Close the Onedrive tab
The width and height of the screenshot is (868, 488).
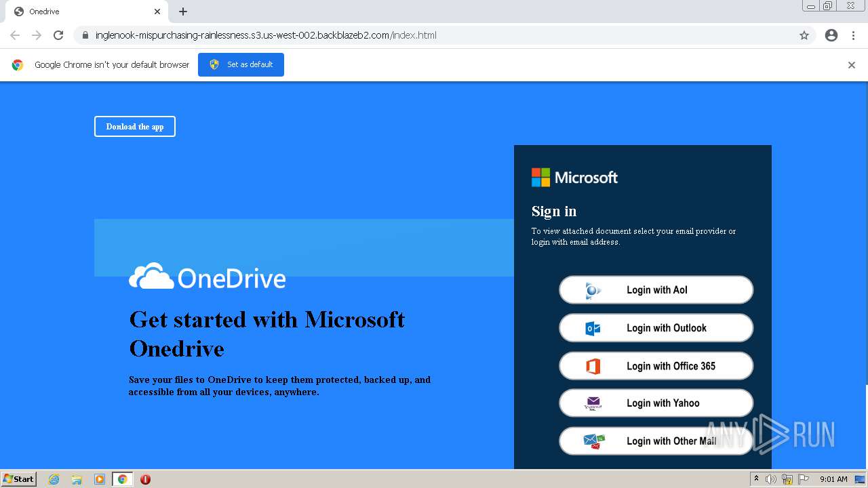pos(157,12)
